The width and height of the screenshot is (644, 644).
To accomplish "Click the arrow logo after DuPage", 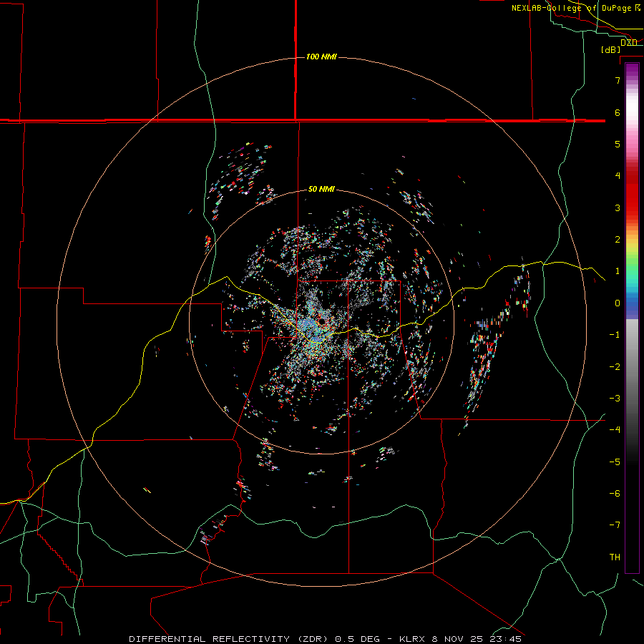I will click(x=638, y=7).
